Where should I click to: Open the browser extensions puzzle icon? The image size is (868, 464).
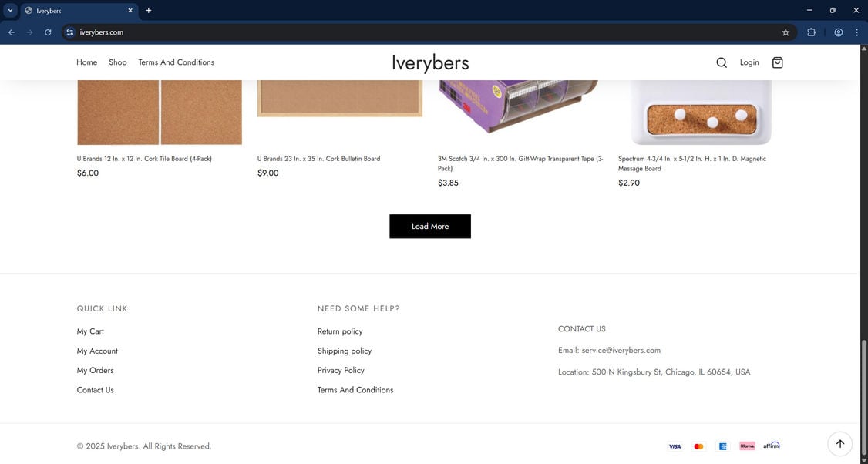pos(811,32)
